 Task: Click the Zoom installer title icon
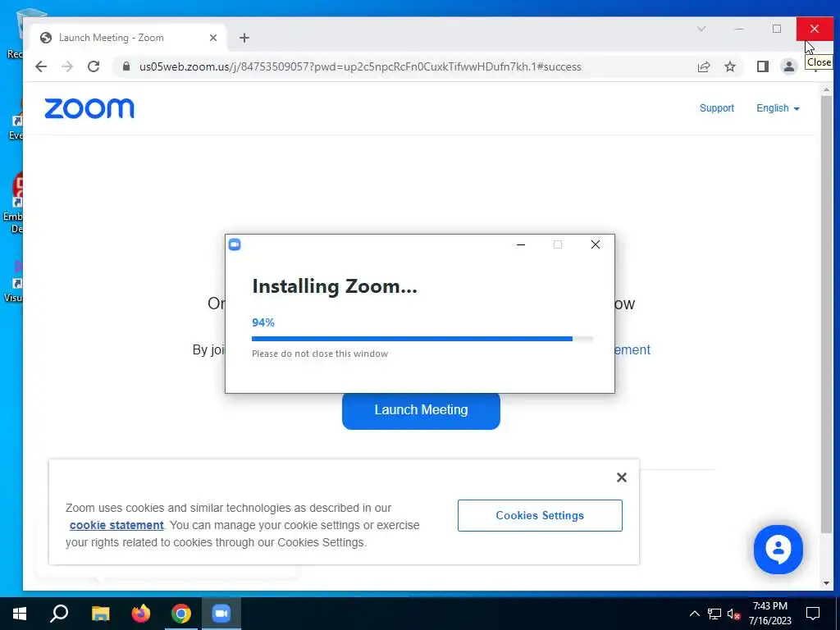[x=235, y=244]
